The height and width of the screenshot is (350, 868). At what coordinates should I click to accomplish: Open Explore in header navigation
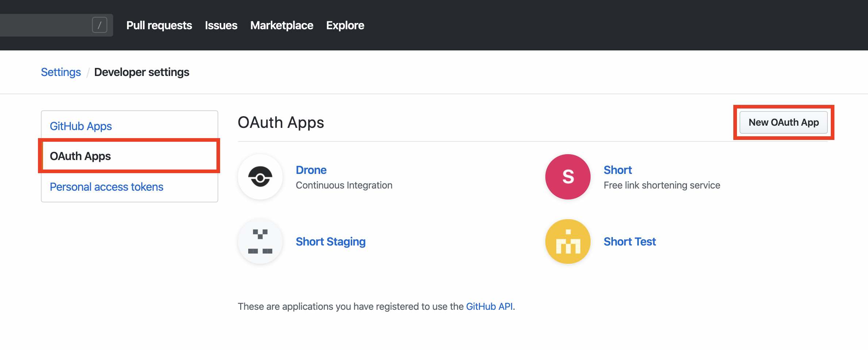345,25
